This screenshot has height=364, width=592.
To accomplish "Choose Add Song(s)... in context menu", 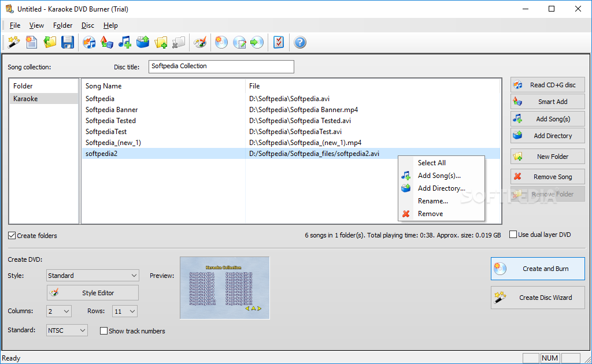I will 441,176.
